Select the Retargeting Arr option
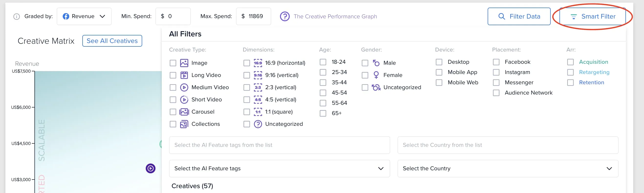This screenshot has height=193, width=644. 594,72
